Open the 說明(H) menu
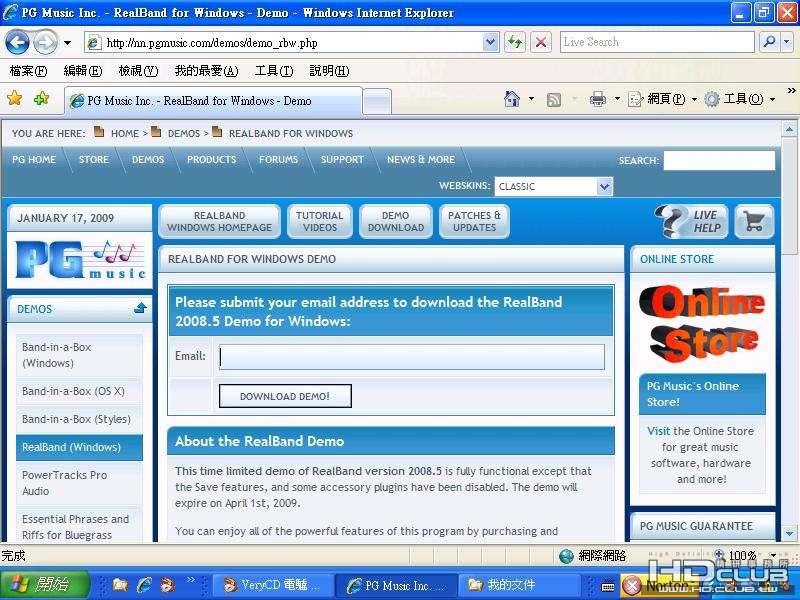 coord(329,70)
